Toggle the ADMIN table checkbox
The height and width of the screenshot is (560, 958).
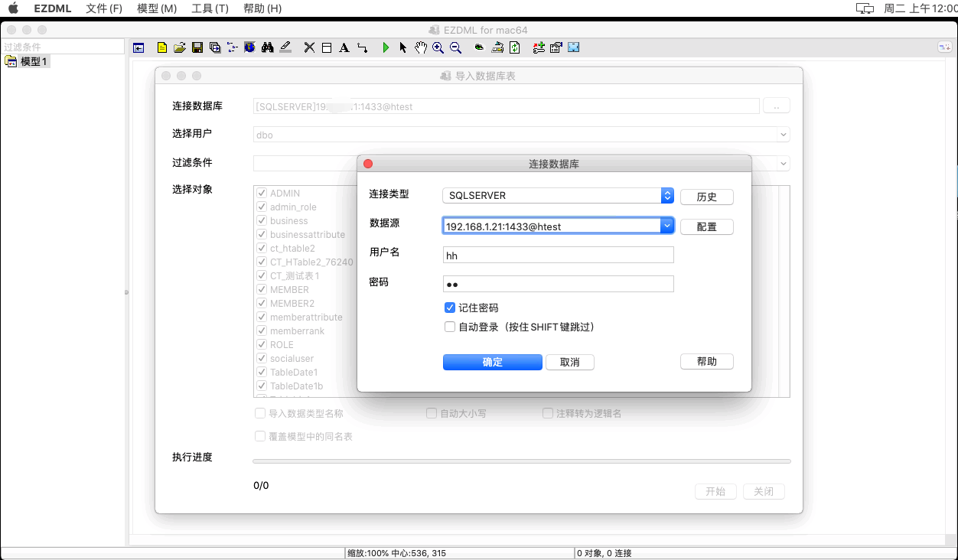tap(262, 194)
